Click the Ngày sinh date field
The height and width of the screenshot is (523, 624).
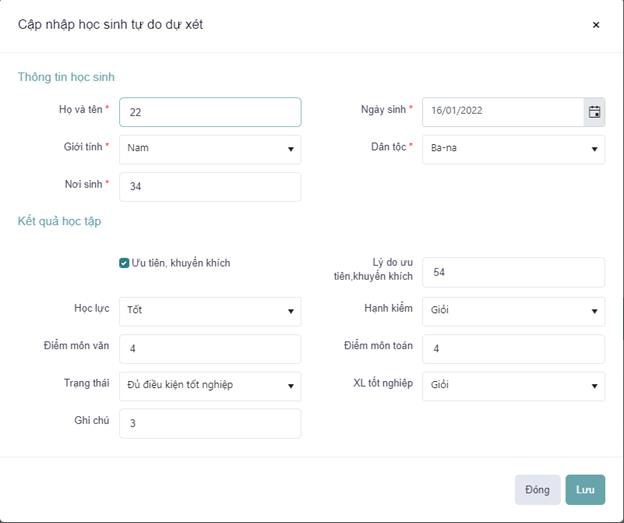pos(502,112)
